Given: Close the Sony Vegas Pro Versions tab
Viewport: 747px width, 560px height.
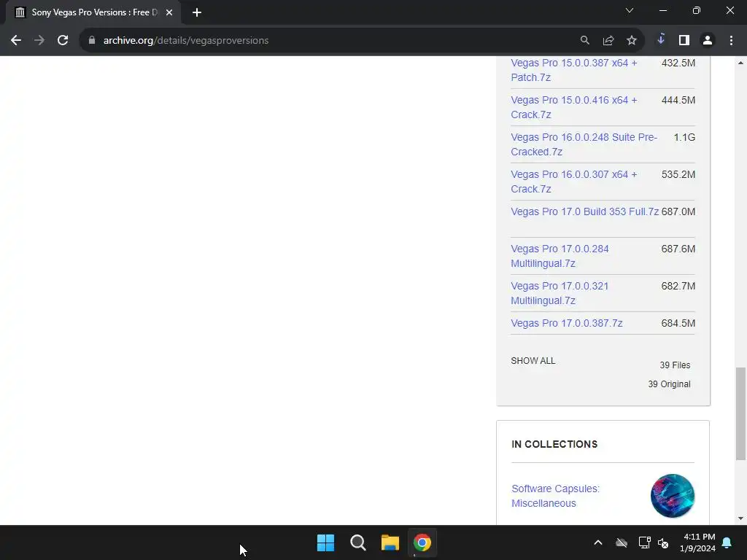Looking at the screenshot, I should point(169,12).
